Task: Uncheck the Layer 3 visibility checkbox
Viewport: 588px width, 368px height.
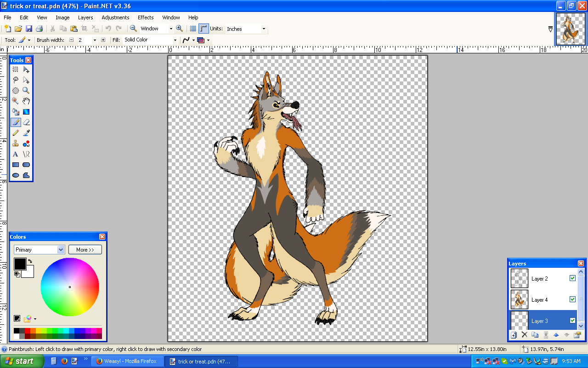Action: click(572, 321)
